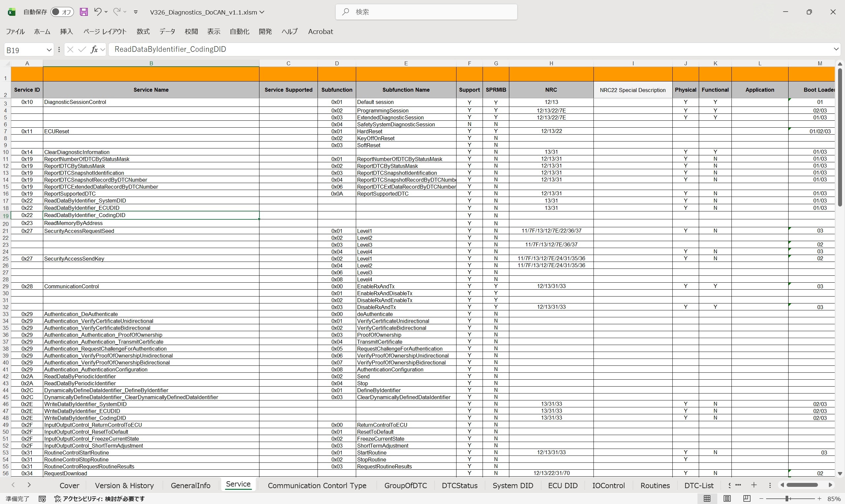Open the 開発 ribbon tab
845x504 pixels.
point(265,32)
